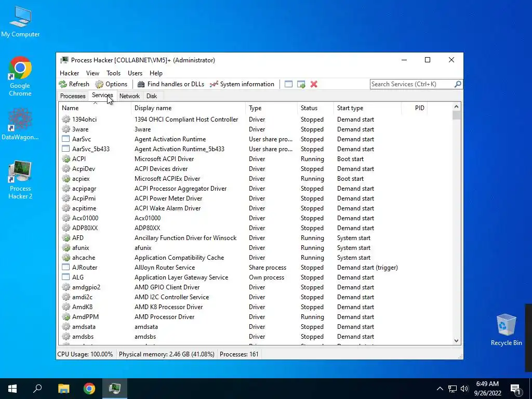
Task: Sort by the Start type column header
Action: [367, 108]
